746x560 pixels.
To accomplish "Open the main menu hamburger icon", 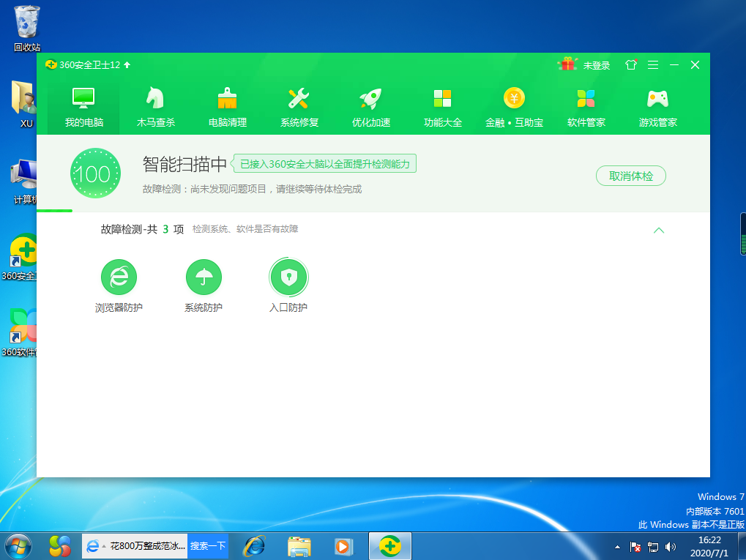I will pyautogui.click(x=652, y=65).
